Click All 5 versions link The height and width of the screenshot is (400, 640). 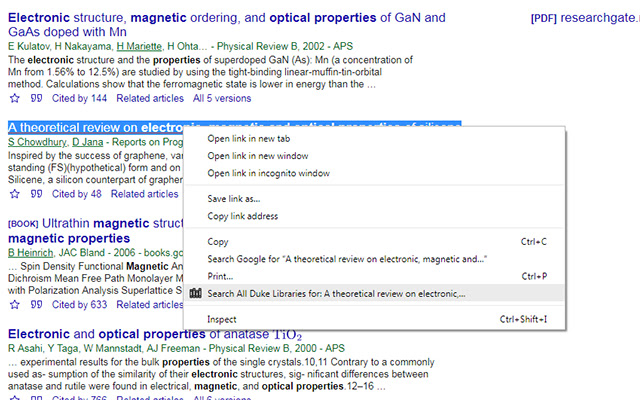coord(222,98)
